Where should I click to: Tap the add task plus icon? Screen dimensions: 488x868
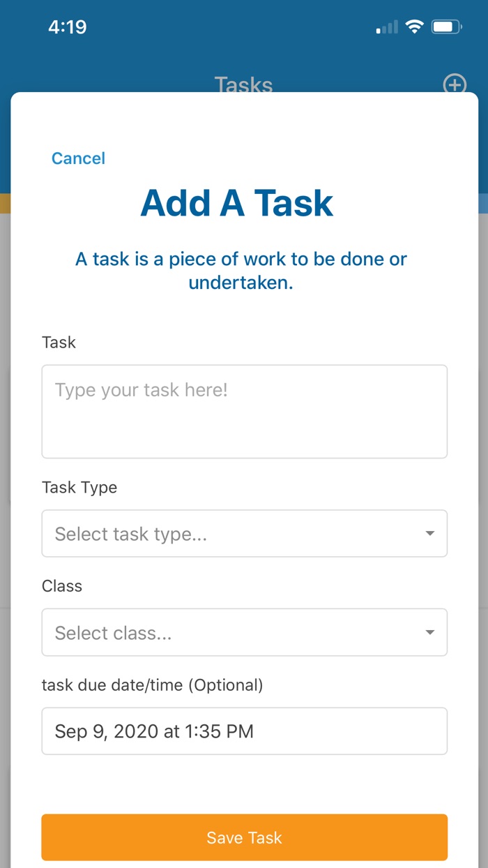[455, 85]
